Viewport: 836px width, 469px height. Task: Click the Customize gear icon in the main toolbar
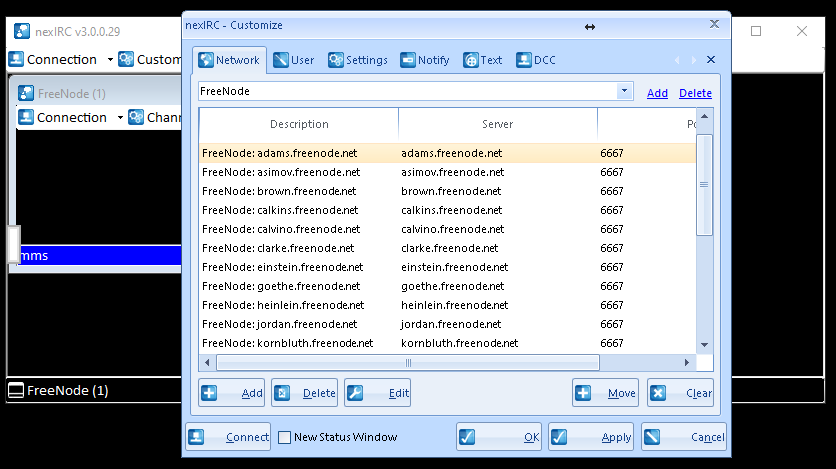(126, 59)
